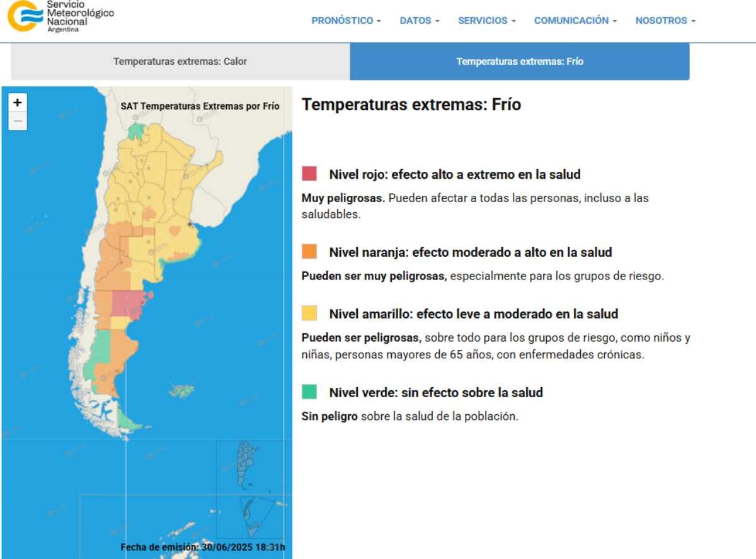The width and height of the screenshot is (756, 559).
Task: Click the yellow Nivel amarillo legend square
Action: pyautogui.click(x=309, y=313)
